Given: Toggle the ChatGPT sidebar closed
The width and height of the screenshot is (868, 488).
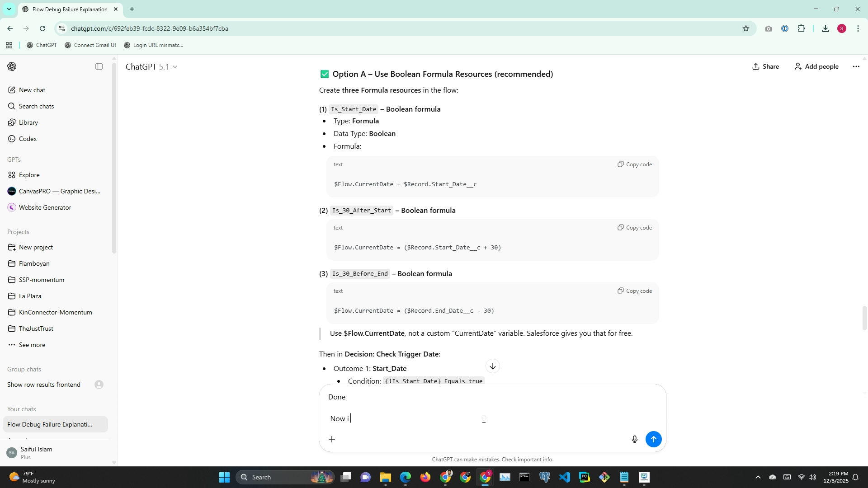Looking at the screenshot, I should click(x=99, y=66).
